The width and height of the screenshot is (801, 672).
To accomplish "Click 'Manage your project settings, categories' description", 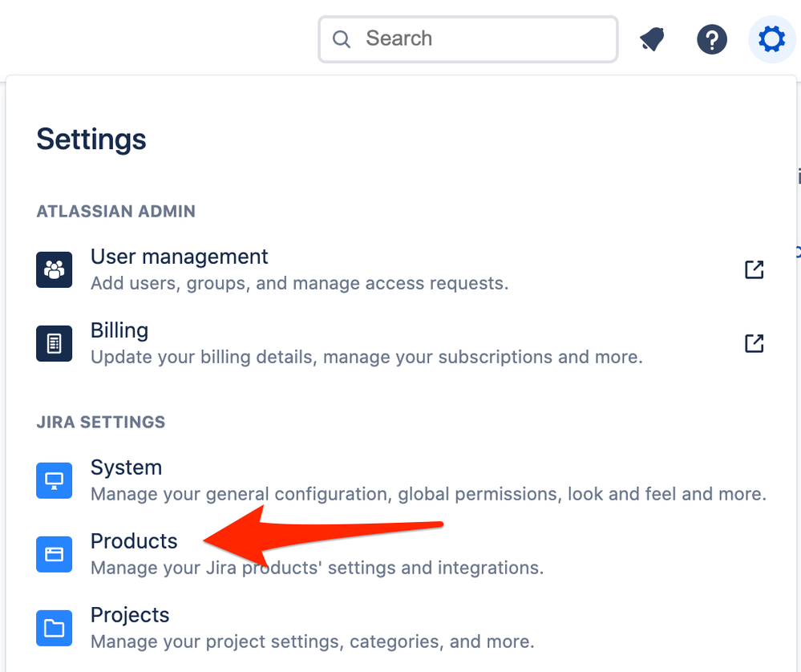I will [x=312, y=642].
